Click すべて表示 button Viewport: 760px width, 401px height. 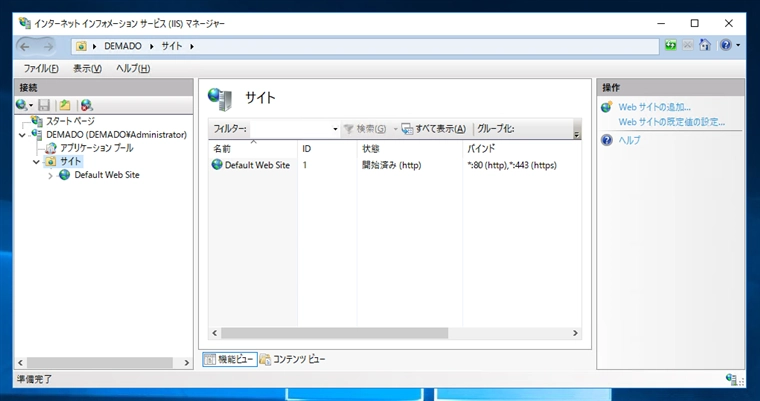[434, 129]
